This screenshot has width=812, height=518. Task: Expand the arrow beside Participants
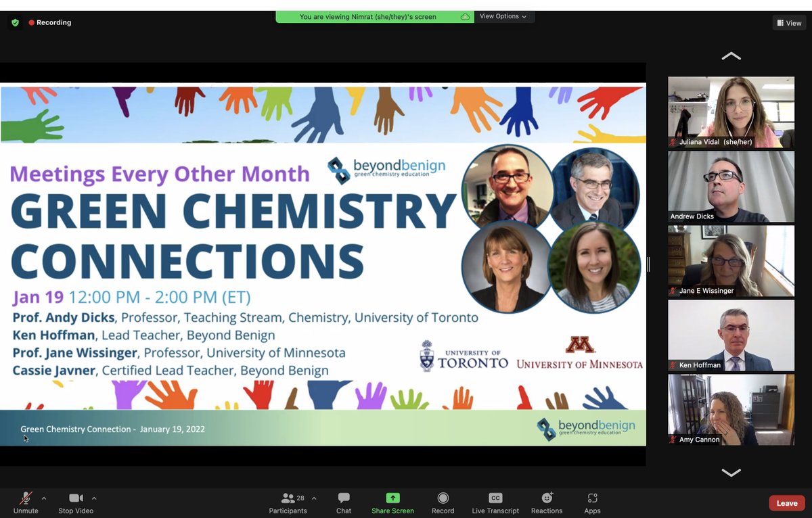point(314,498)
